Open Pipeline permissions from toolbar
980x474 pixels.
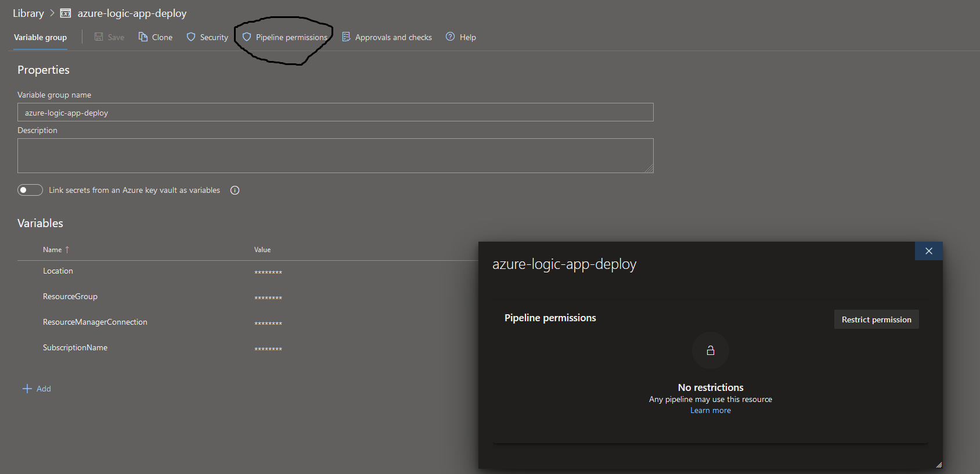coord(284,37)
